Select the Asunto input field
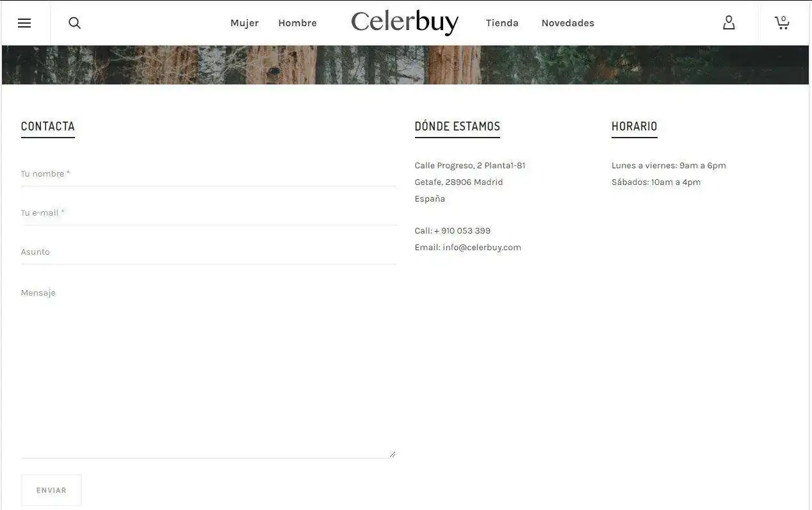812x510 pixels. 208,252
